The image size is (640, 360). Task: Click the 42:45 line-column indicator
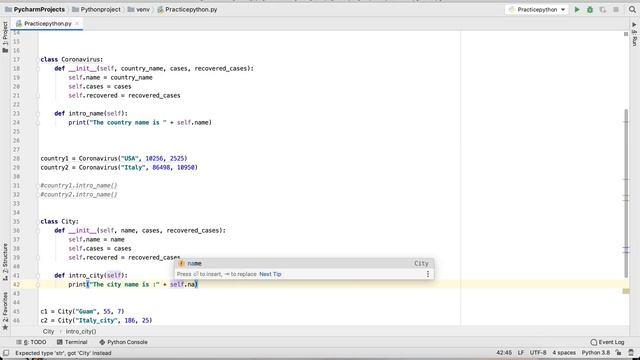click(504, 353)
